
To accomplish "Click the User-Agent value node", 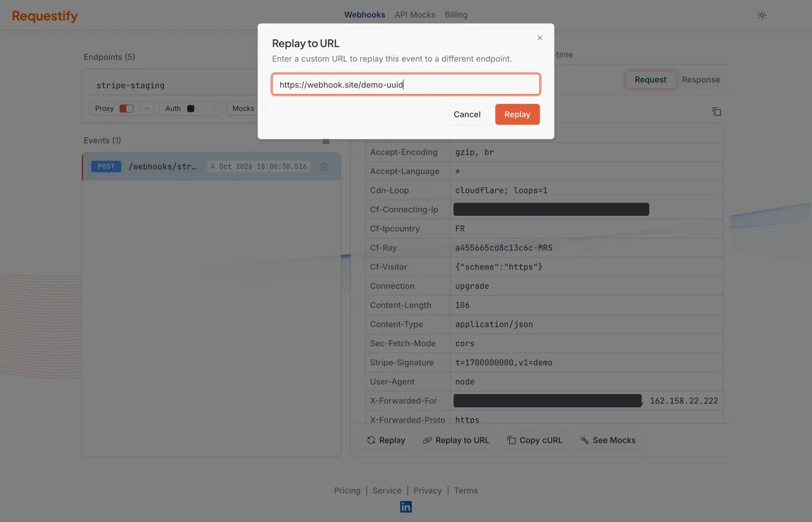I will point(465,382).
